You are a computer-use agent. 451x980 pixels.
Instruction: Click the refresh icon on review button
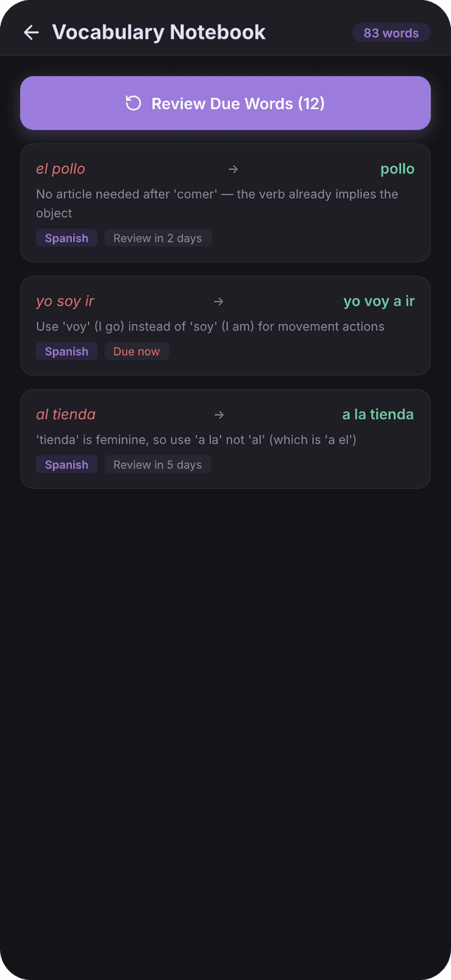pyautogui.click(x=133, y=104)
